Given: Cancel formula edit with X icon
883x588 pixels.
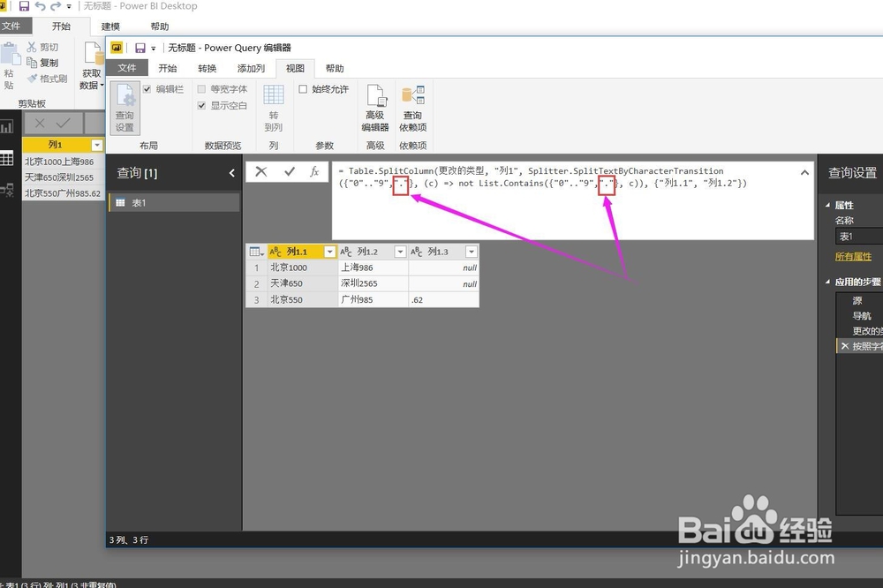Looking at the screenshot, I should [260, 171].
